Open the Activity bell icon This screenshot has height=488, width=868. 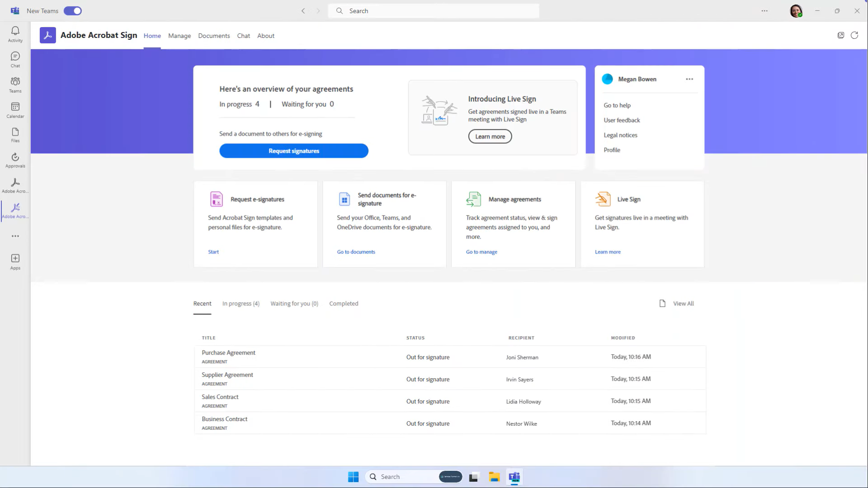pos(15,34)
